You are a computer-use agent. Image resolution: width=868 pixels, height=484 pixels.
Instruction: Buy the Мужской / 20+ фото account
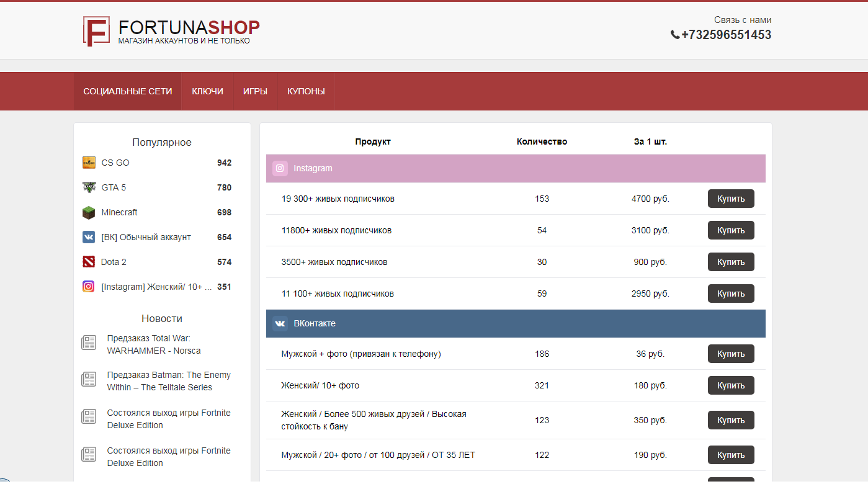pyautogui.click(x=731, y=455)
